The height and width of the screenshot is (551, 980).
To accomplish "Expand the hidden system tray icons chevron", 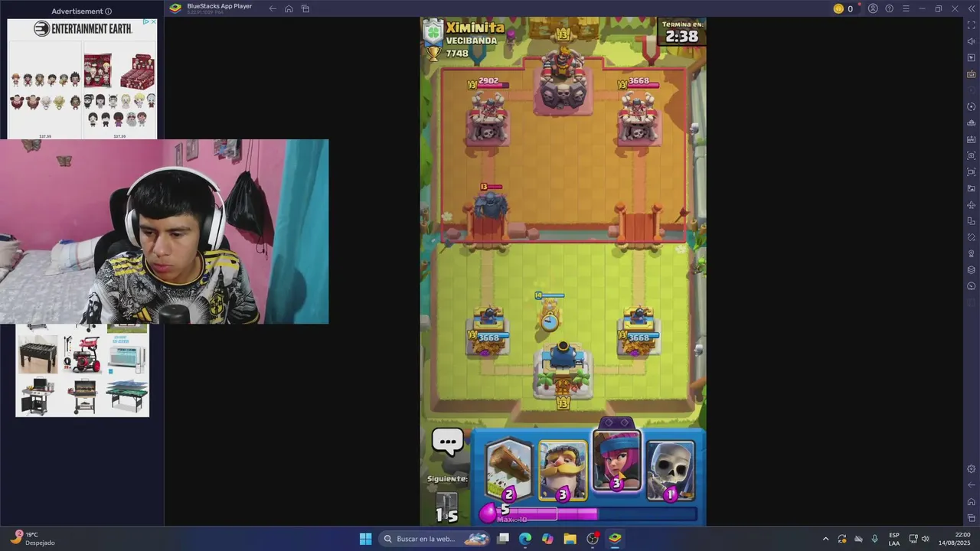I will coord(825,539).
